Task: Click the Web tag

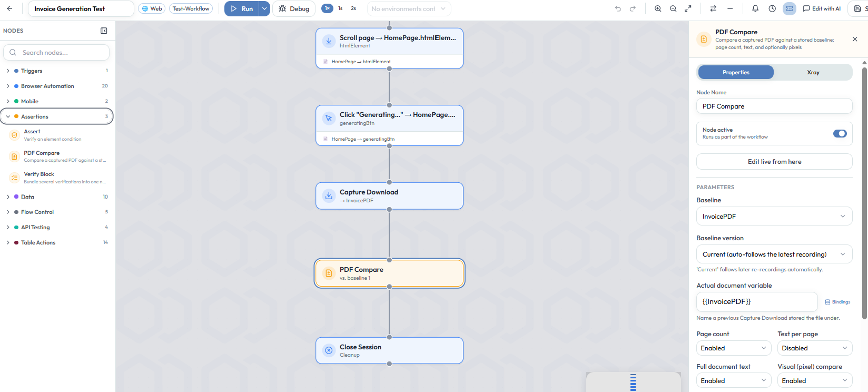Action: click(152, 8)
